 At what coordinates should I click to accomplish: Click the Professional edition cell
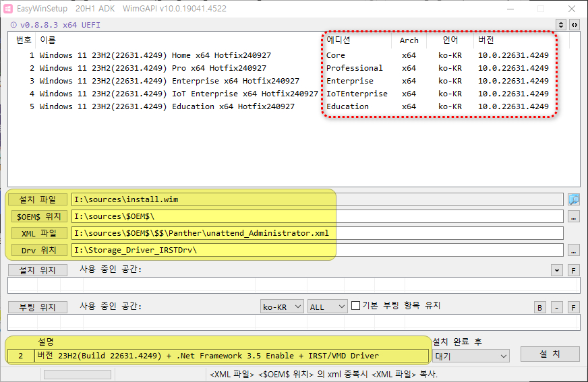355,68
